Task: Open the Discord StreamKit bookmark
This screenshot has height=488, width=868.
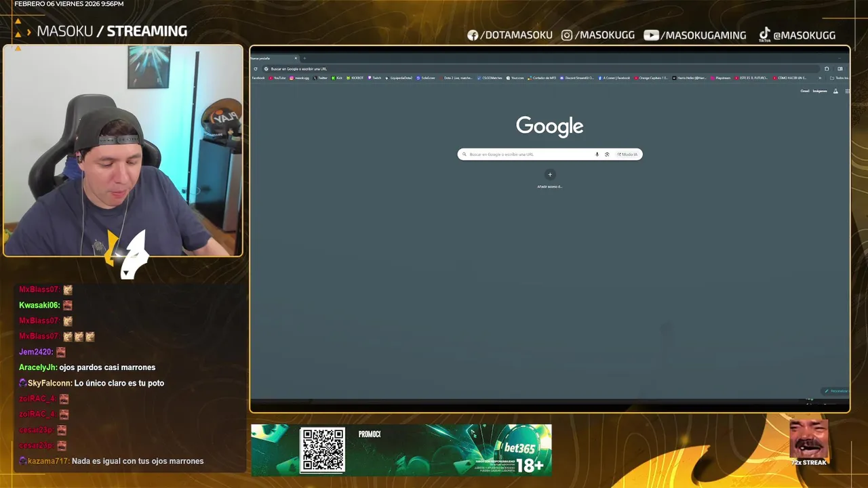Action: pyautogui.click(x=577, y=78)
